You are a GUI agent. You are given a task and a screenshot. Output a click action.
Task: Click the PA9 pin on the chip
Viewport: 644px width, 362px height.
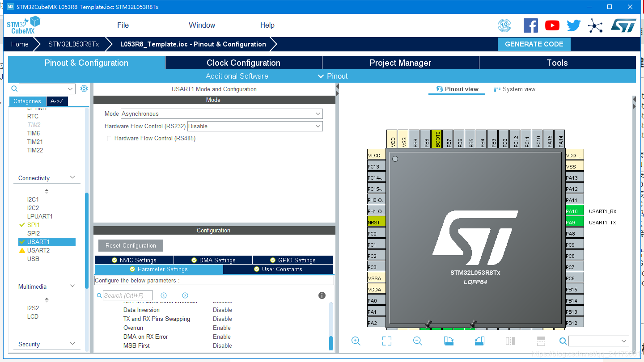tap(575, 222)
